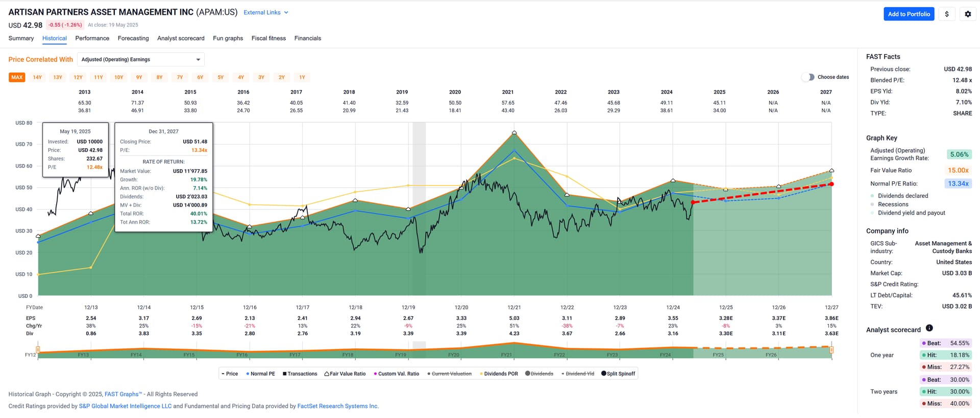
Task: Click the One year Miss 27.27% badge
Action: (946, 367)
